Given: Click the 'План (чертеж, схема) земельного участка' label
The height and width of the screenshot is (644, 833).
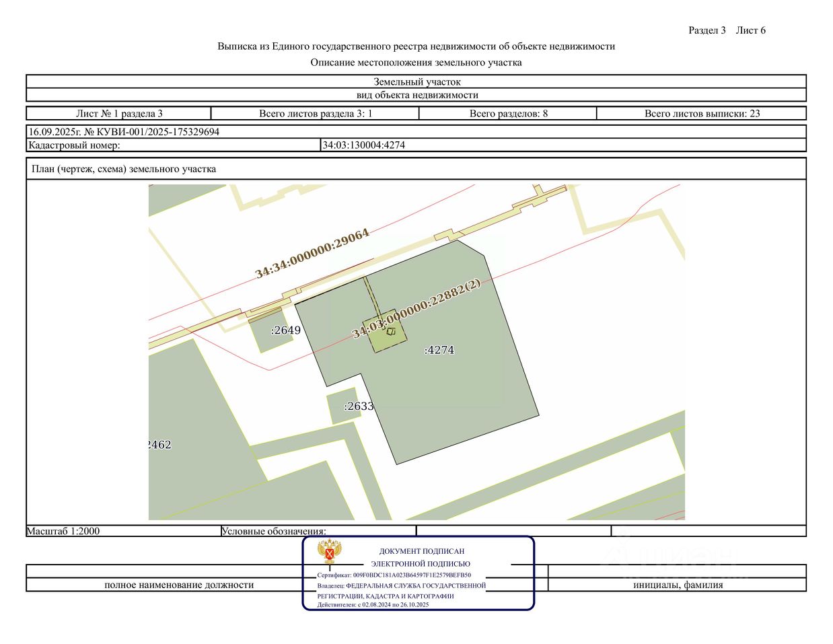Looking at the screenshot, I should (124, 169).
